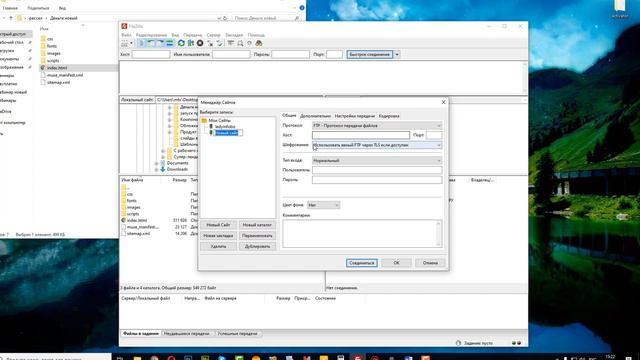Viewport: 640px width, 360px height.
Task: Click the quickconnect 'Хост' field
Action: click(x=151, y=54)
